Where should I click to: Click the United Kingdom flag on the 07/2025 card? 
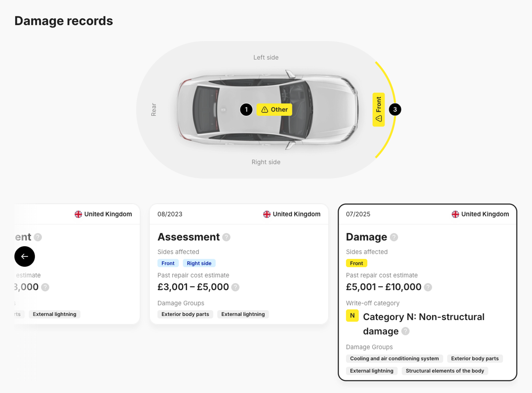[x=455, y=214]
